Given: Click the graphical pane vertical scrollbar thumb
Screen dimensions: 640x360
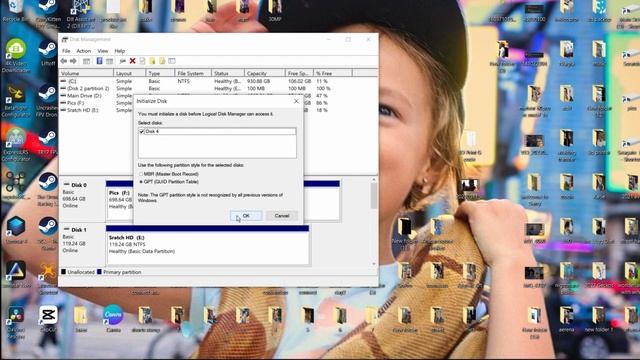Looking at the screenshot, I should [373, 195].
